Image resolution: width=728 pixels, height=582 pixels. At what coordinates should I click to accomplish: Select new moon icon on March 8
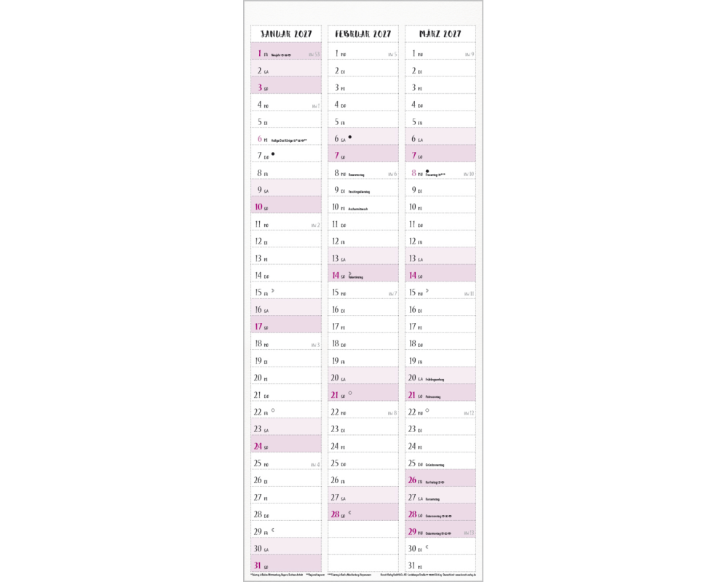point(427,171)
